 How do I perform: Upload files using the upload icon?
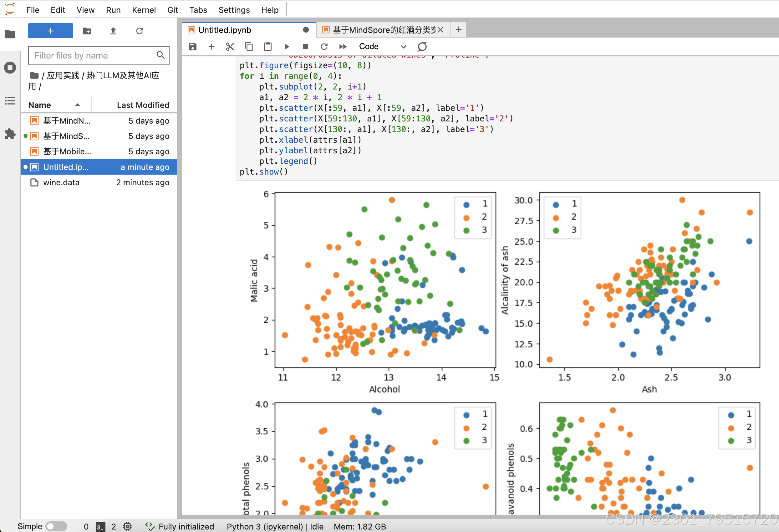pos(113,31)
